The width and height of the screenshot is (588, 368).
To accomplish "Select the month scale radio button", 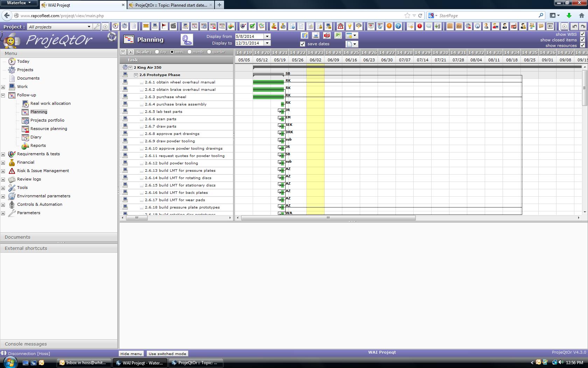I will point(189,52).
